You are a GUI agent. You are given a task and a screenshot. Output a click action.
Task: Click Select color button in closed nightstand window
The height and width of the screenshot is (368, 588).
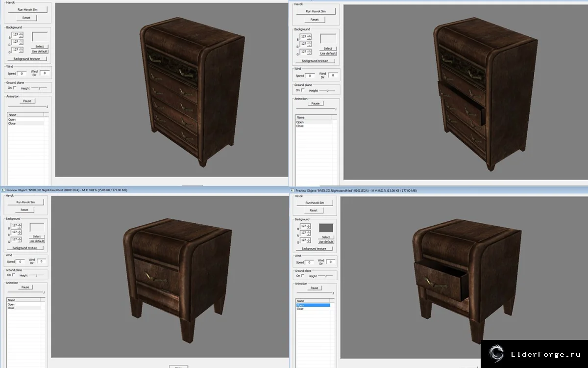(37, 237)
